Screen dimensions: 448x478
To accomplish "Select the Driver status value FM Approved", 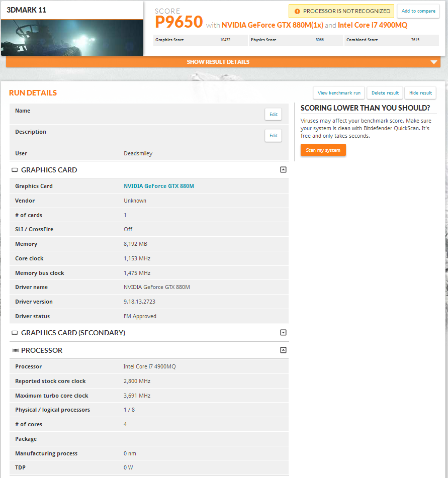I will tap(140, 317).
